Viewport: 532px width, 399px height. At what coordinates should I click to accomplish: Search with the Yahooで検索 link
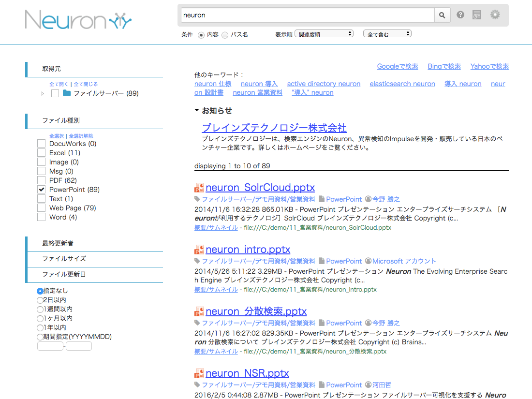489,67
